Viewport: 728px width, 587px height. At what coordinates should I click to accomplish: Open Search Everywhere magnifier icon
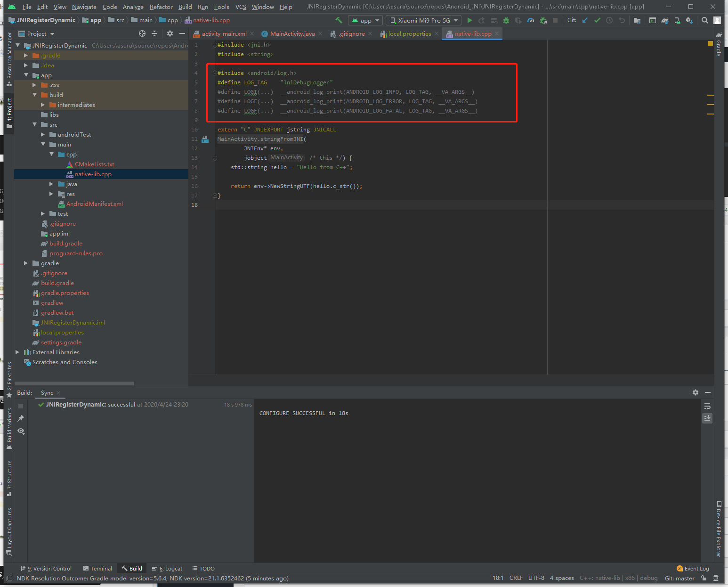pos(704,20)
